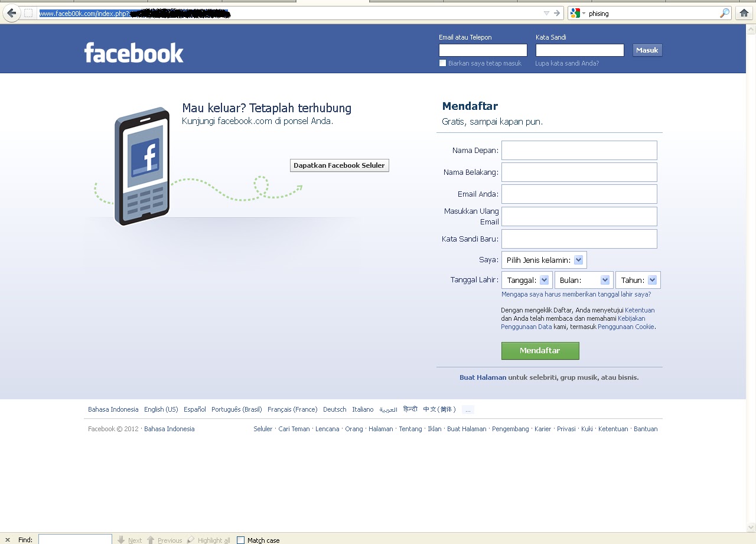The width and height of the screenshot is (756, 544).
Task: Select Français (France) language link
Action: [x=292, y=409]
